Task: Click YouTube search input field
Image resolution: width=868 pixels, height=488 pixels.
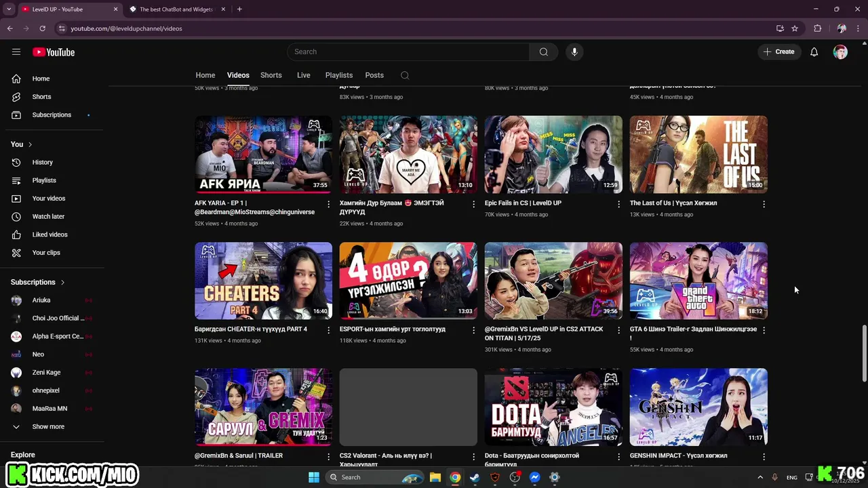Action: tap(408, 52)
